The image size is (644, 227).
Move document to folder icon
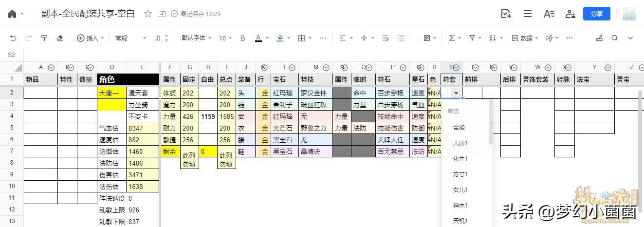(162, 14)
